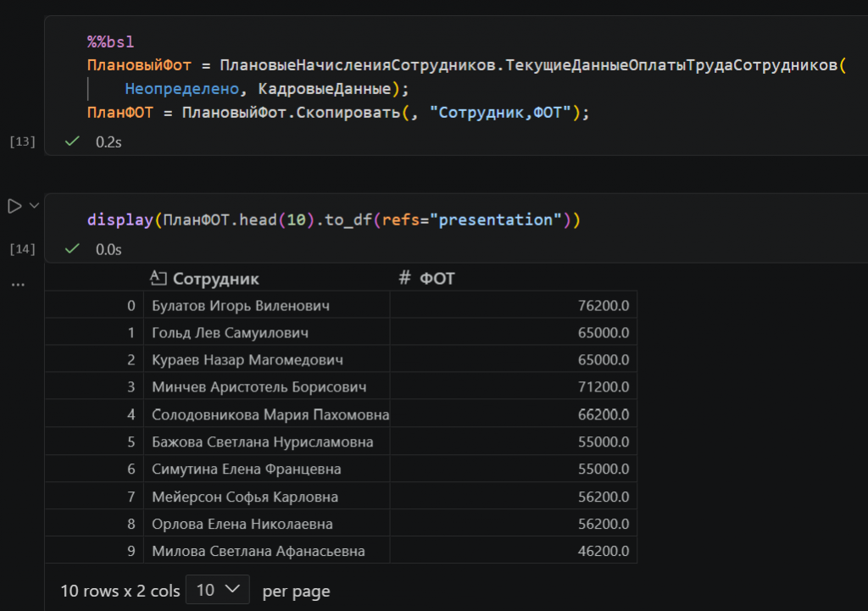Select row Солодовникова Мария Пахомовна
The width and height of the screenshot is (868, 611).
[x=341, y=414]
